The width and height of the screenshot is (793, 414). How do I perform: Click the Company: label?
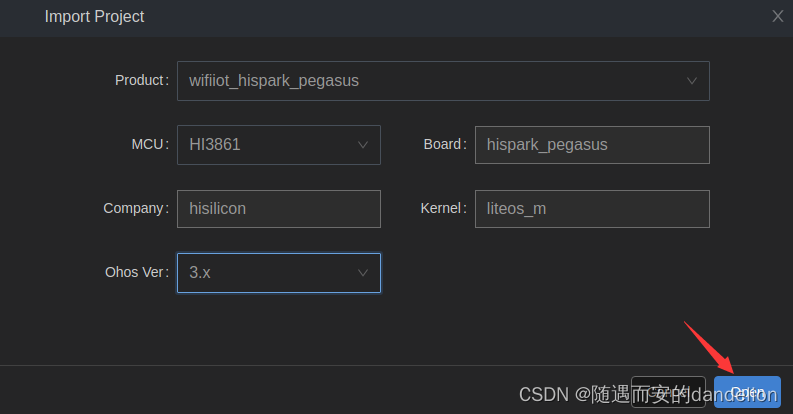coord(136,208)
